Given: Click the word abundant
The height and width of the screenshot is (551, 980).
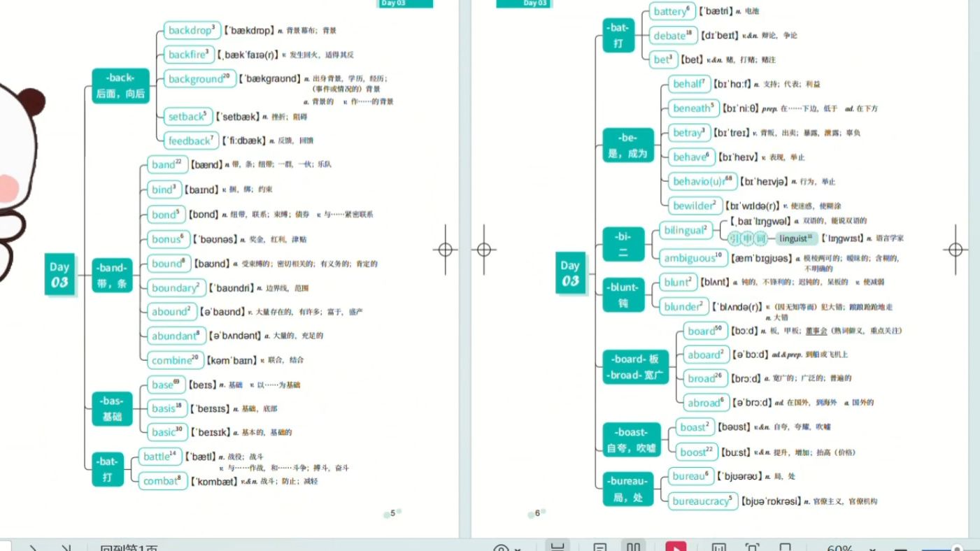Looking at the screenshot, I should (x=176, y=336).
